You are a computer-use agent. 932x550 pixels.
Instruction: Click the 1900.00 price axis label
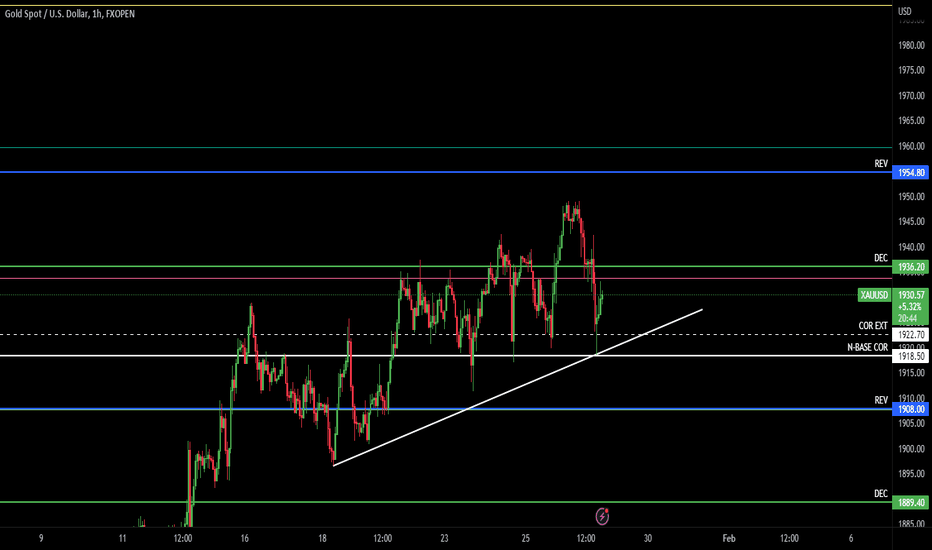[x=911, y=449]
